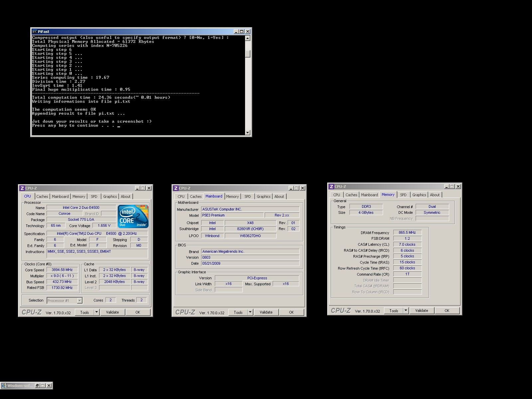Click the Chipset X48 field

[x=250, y=223]
